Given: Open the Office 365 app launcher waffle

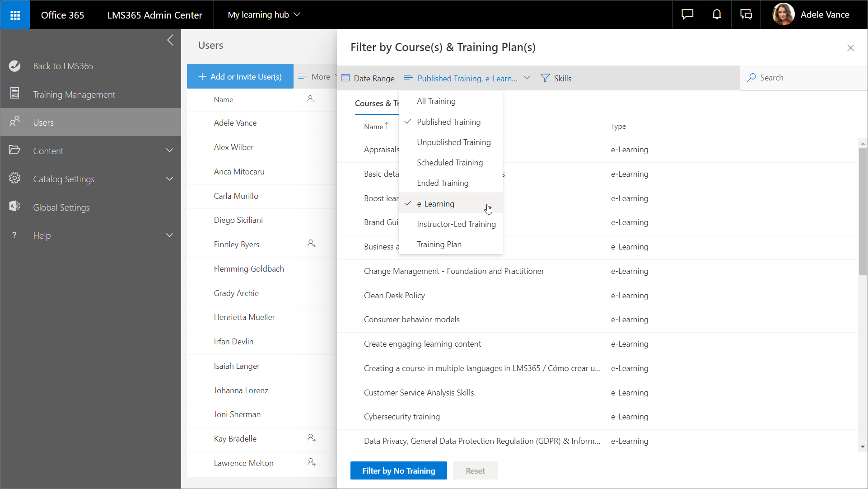Looking at the screenshot, I should [x=15, y=15].
